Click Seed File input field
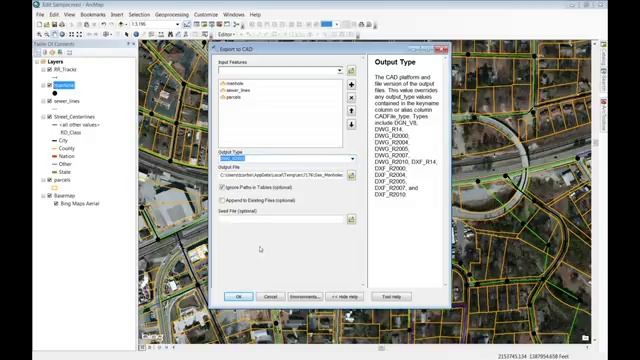Image resolution: width=640 pixels, height=360 pixels. [x=282, y=219]
